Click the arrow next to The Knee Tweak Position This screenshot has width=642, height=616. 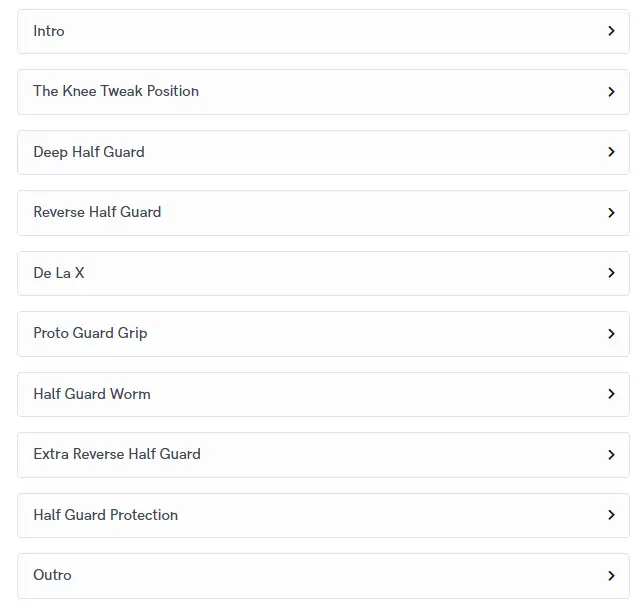pyautogui.click(x=611, y=92)
